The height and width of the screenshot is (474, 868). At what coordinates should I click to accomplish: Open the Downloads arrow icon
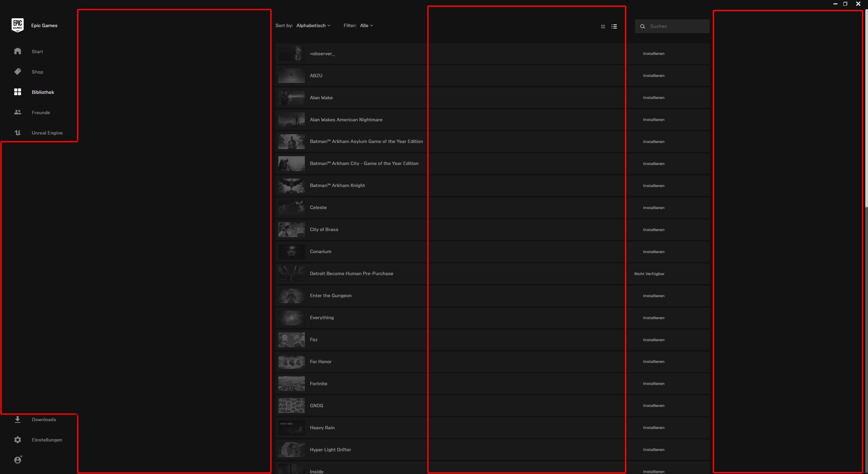tap(18, 419)
